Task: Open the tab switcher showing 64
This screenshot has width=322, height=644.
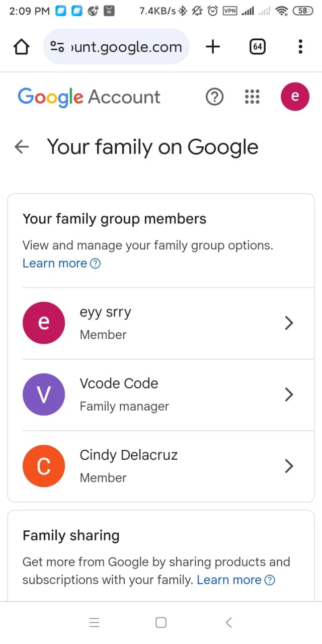Action: tap(257, 47)
